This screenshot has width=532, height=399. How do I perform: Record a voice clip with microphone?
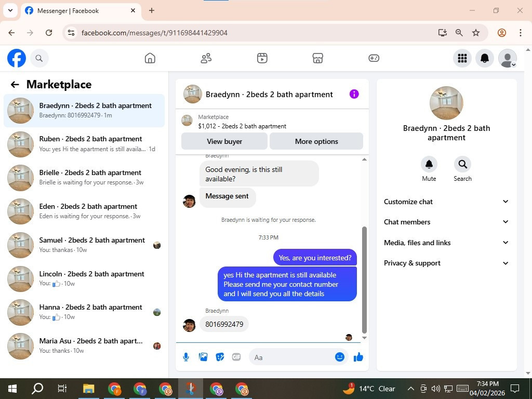(x=186, y=357)
